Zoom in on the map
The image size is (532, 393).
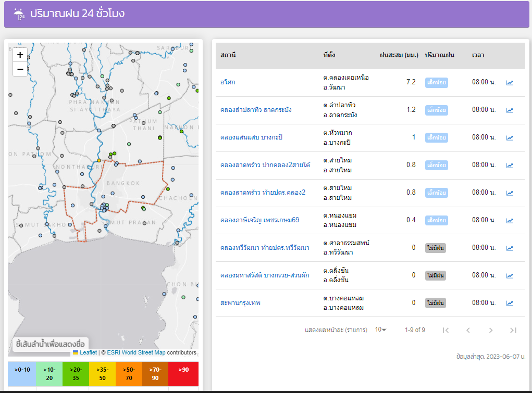(x=20, y=55)
